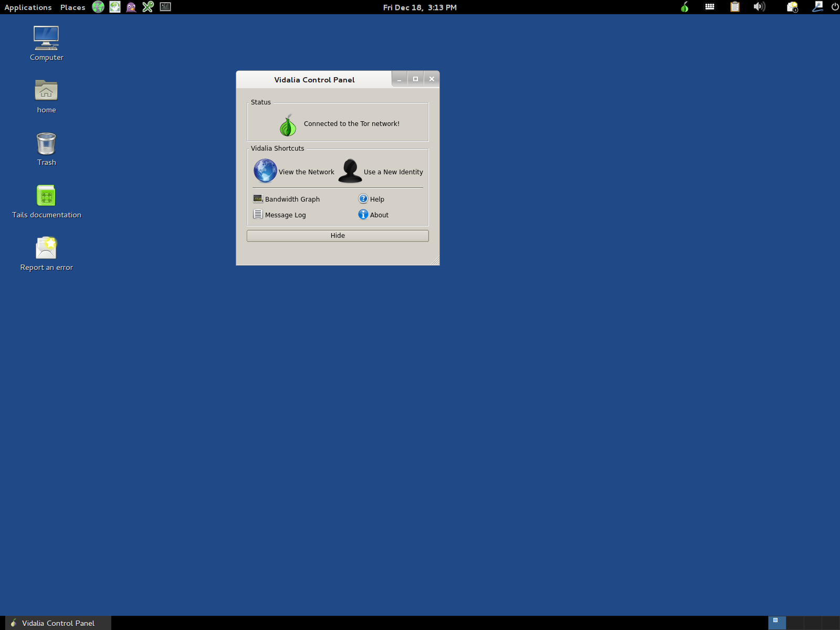Select the Report an error desktop icon
The height and width of the screenshot is (630, 840).
(x=46, y=254)
